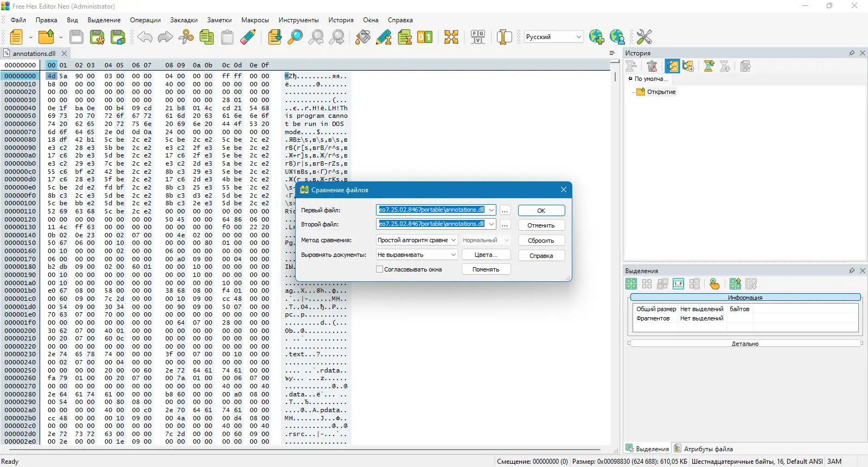868x467 pixels.
Task: Expand the Первый файл path dropdown
Action: tap(491, 210)
